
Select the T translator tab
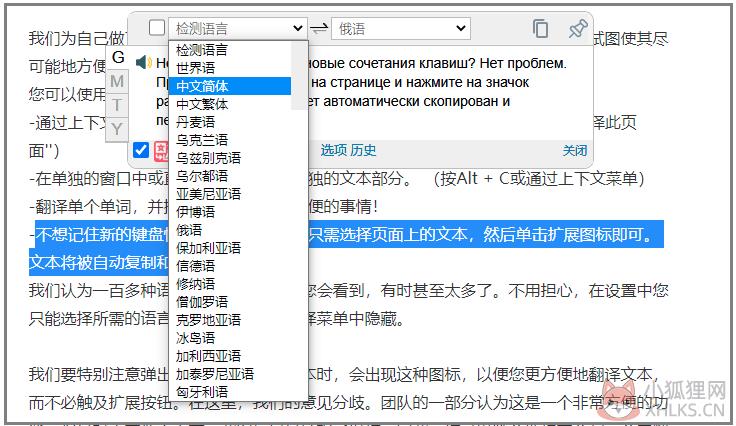[117, 104]
